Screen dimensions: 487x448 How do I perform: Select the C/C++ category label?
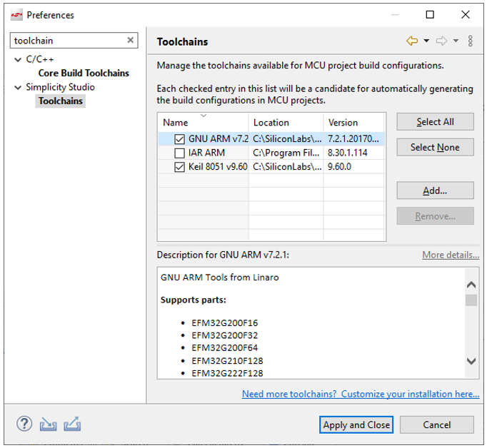[x=40, y=59]
